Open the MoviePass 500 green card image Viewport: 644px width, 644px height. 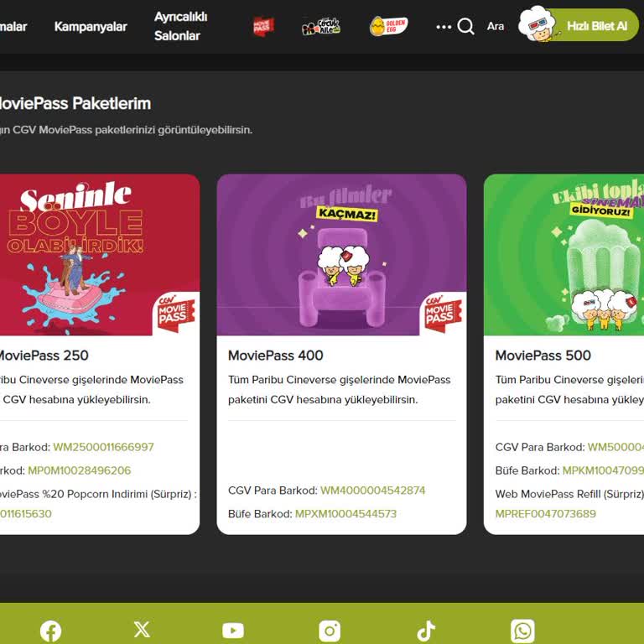[563, 255]
